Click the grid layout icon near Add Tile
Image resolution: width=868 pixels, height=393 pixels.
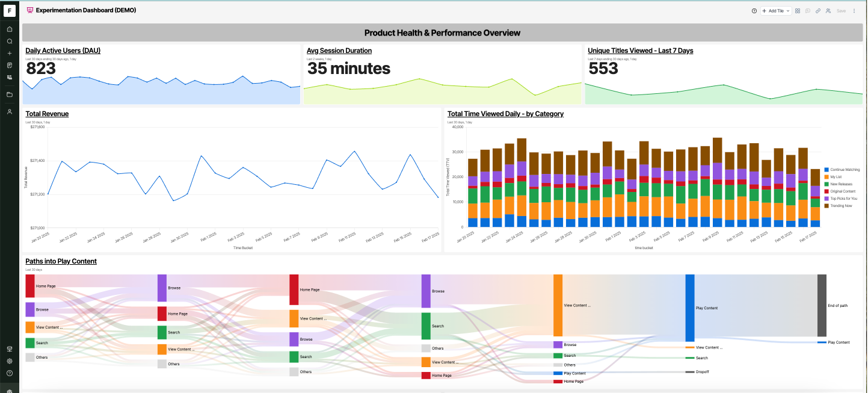[798, 10]
